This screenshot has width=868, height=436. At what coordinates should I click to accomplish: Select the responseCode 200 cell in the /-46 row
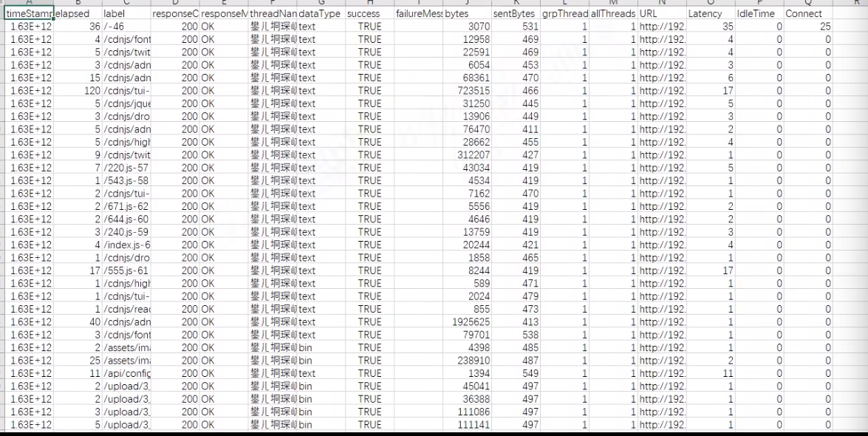point(175,27)
